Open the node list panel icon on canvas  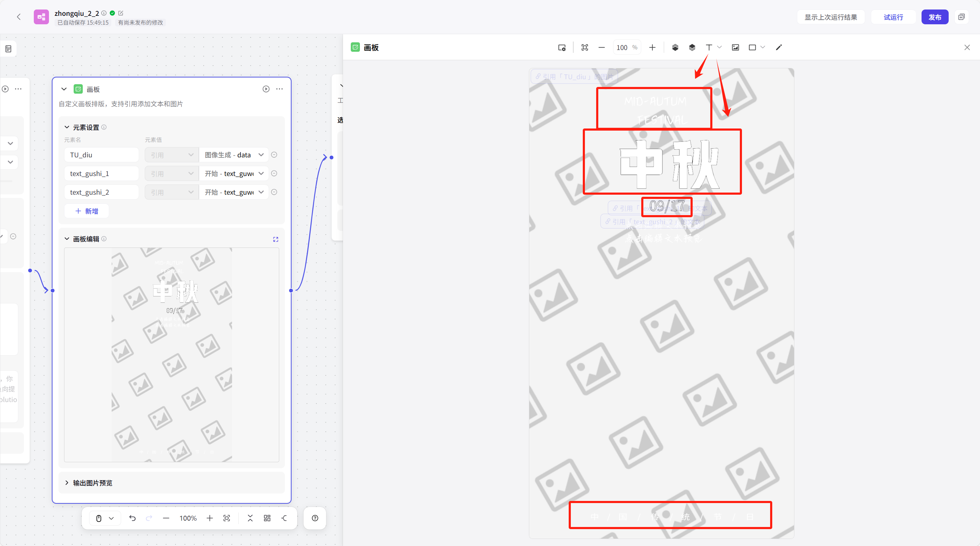[8, 49]
